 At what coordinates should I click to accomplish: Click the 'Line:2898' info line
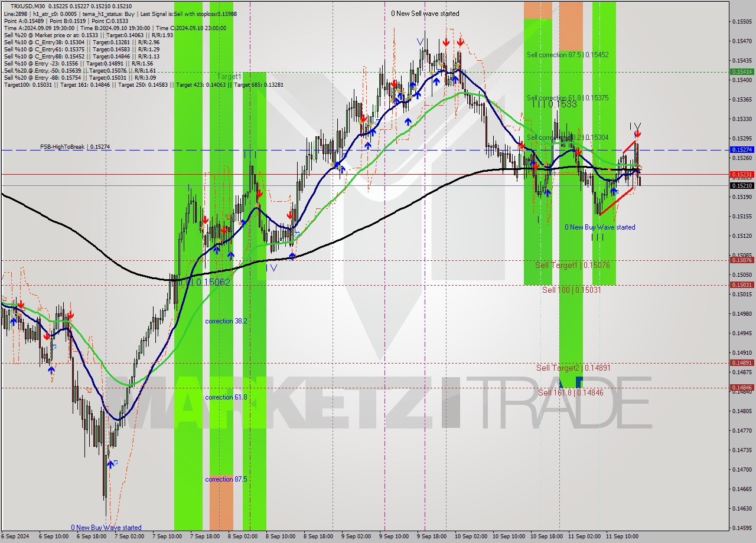[x=120, y=14]
